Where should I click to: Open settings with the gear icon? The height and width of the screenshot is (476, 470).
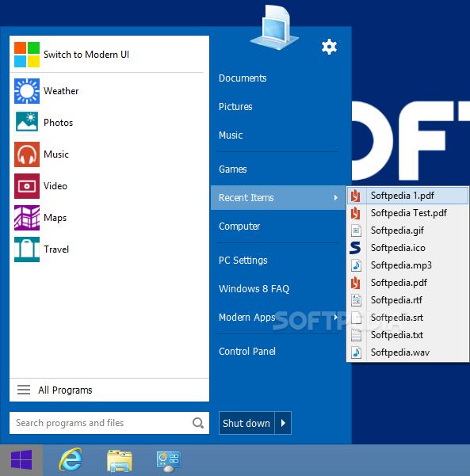(330, 47)
